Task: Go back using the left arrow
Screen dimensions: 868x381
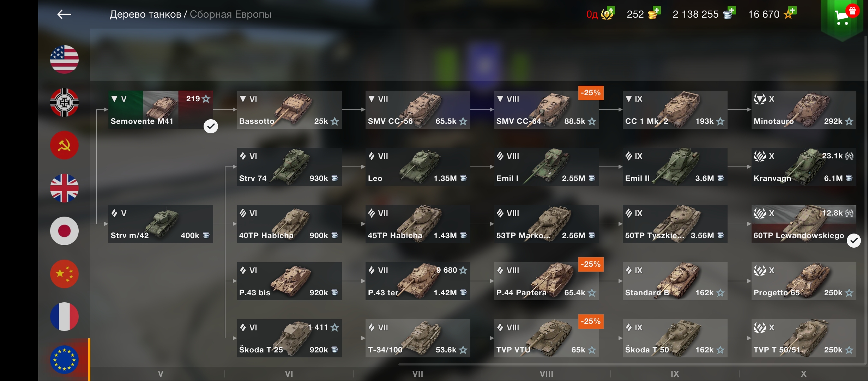Action: click(64, 14)
